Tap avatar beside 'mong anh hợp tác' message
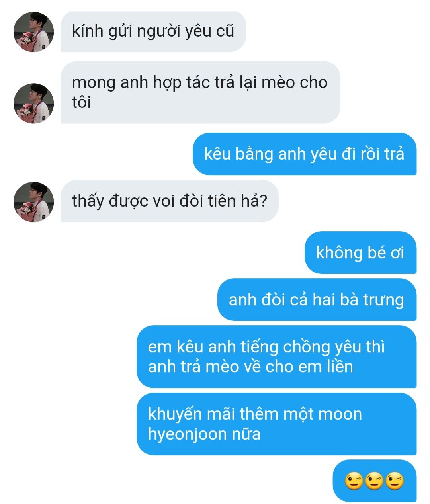This screenshot has height=504, width=430. tap(33, 103)
